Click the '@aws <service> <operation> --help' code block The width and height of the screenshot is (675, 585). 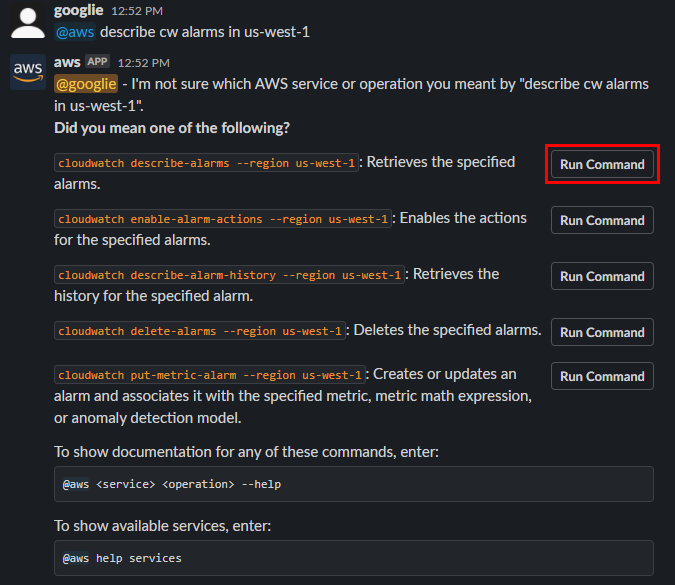pos(354,484)
